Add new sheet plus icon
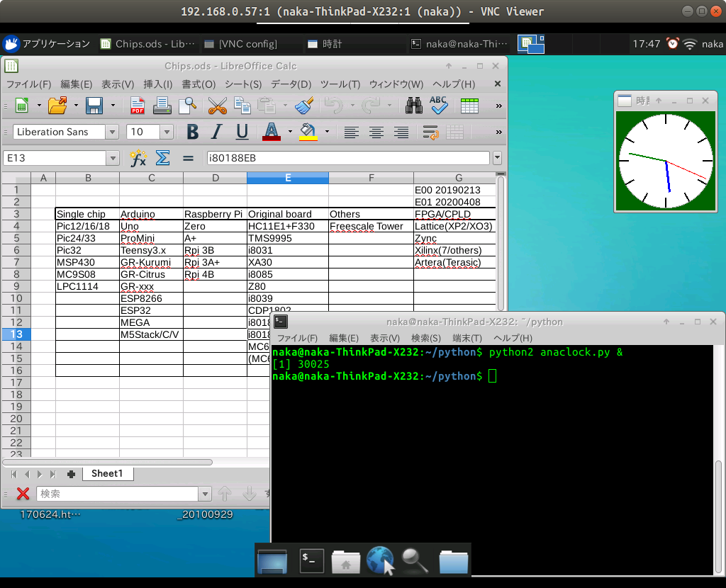The image size is (726, 588). (72, 474)
